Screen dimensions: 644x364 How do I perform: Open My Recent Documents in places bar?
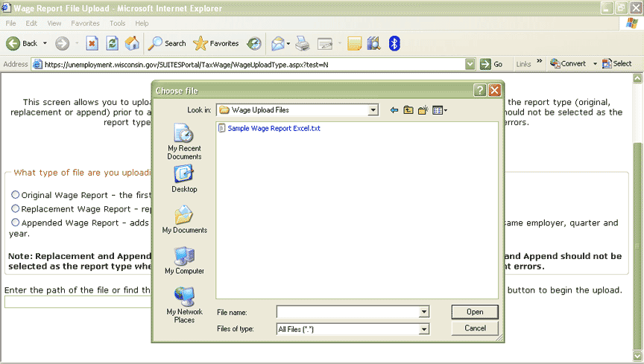coord(183,141)
